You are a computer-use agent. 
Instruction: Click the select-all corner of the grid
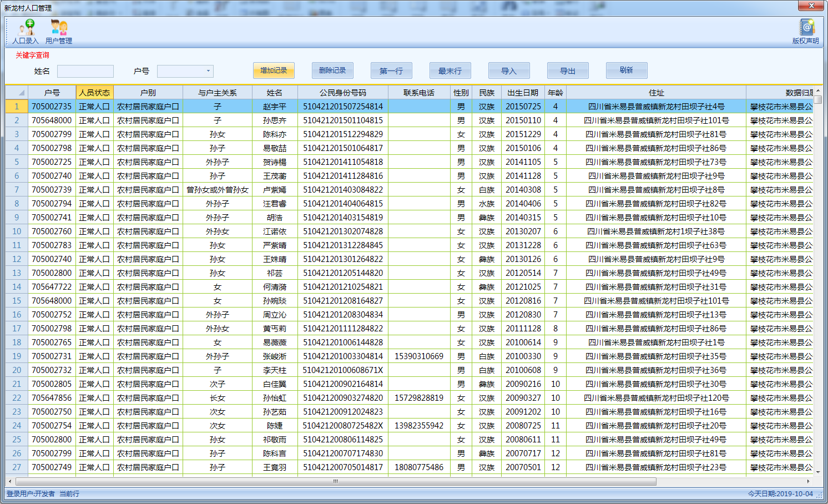16,93
